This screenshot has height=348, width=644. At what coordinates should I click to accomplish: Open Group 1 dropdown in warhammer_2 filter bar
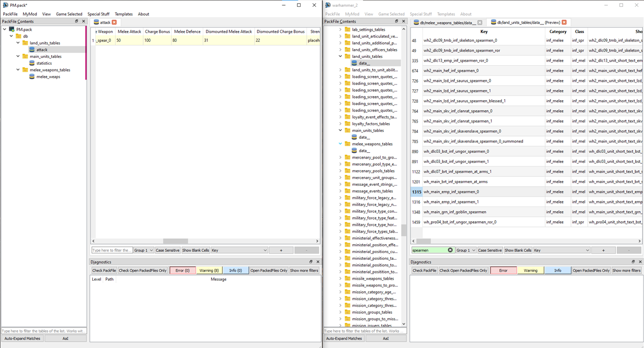pyautogui.click(x=466, y=250)
